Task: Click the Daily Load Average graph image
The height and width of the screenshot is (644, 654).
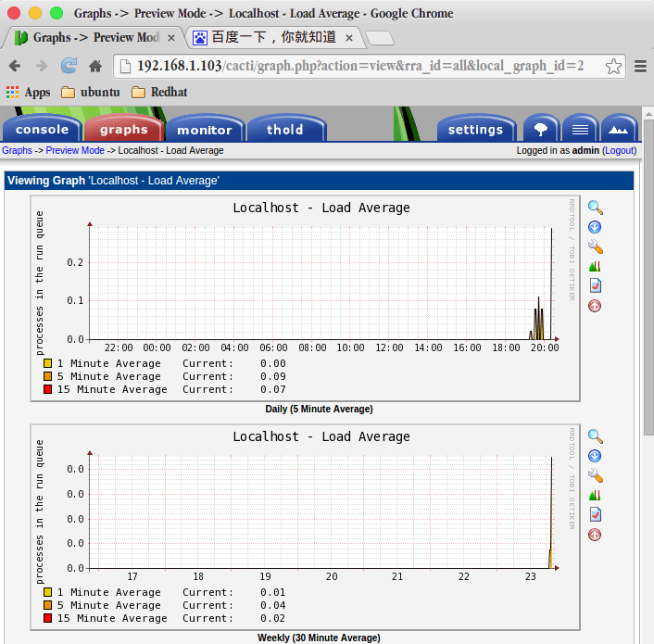Action: click(x=306, y=298)
